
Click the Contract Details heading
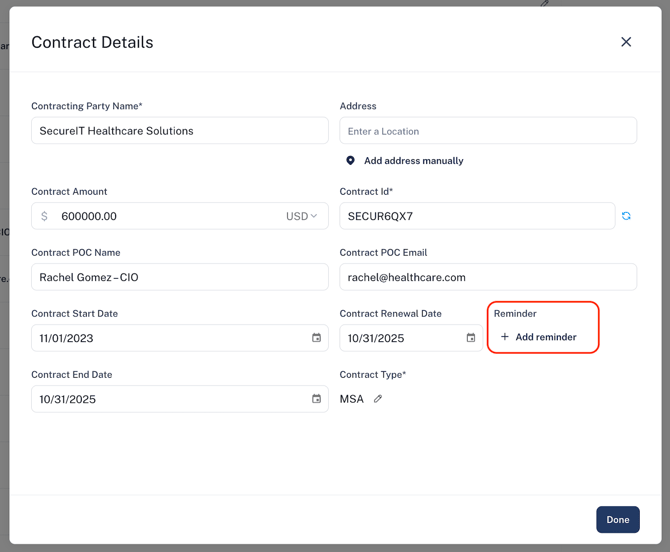[x=92, y=42]
